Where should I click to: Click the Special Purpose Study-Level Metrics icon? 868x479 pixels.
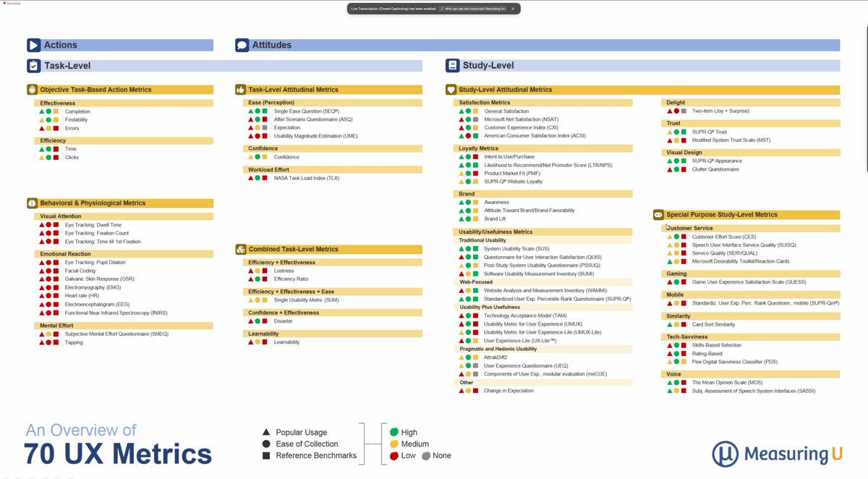point(659,215)
